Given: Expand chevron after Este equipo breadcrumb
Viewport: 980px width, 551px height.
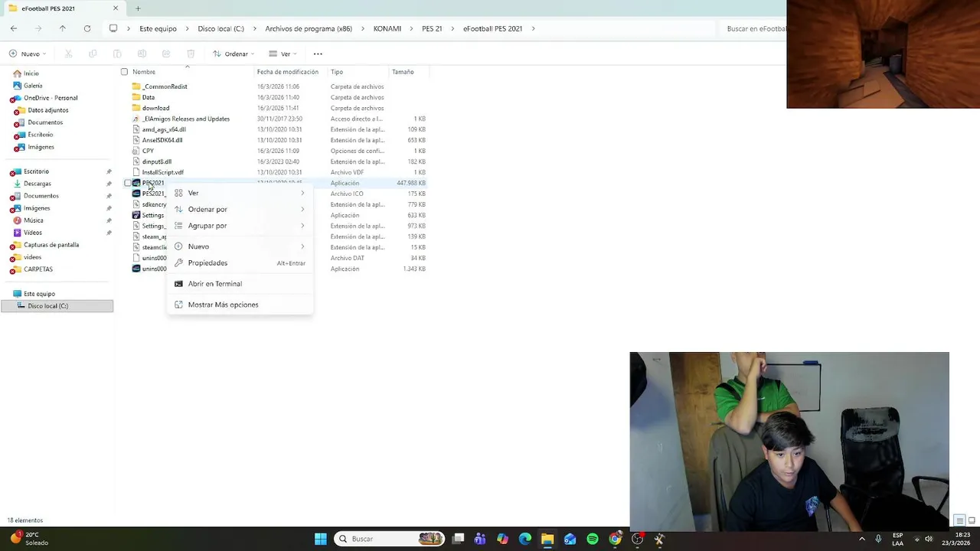Looking at the screenshot, I should click(x=187, y=28).
